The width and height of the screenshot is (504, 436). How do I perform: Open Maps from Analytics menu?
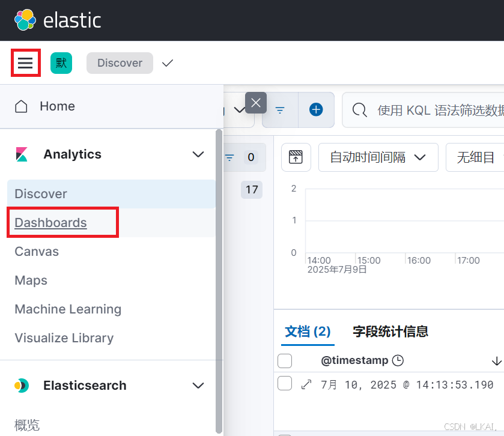pyautogui.click(x=31, y=280)
